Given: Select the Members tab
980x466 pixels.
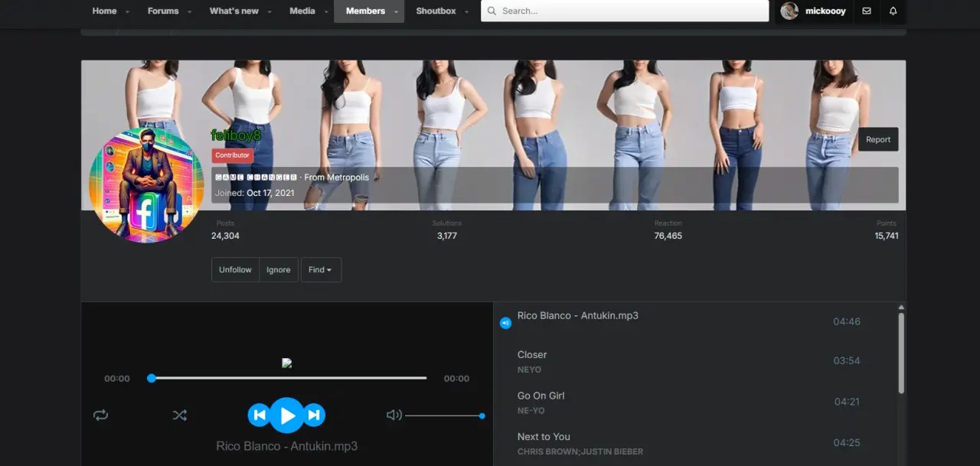Looking at the screenshot, I should tap(365, 11).
